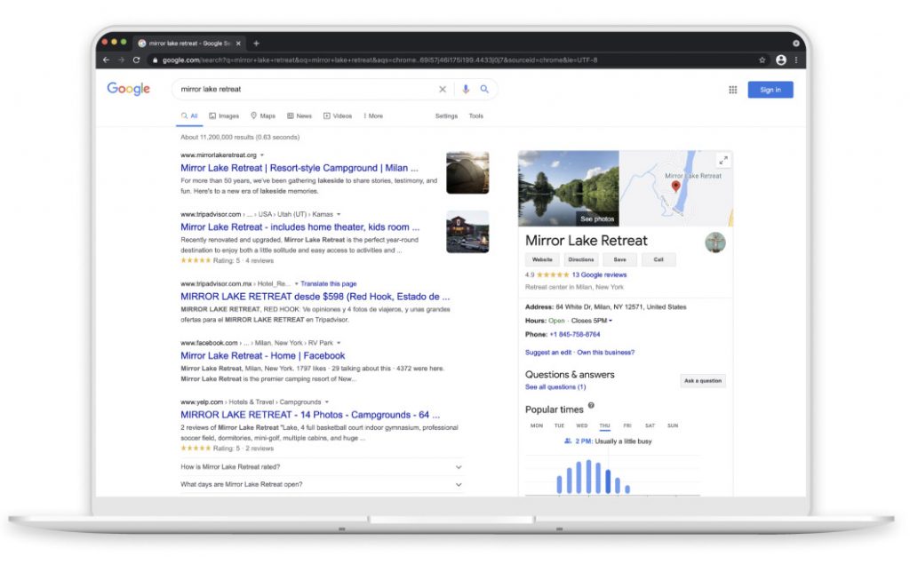Open search Tools
910x588 pixels.
point(476,116)
